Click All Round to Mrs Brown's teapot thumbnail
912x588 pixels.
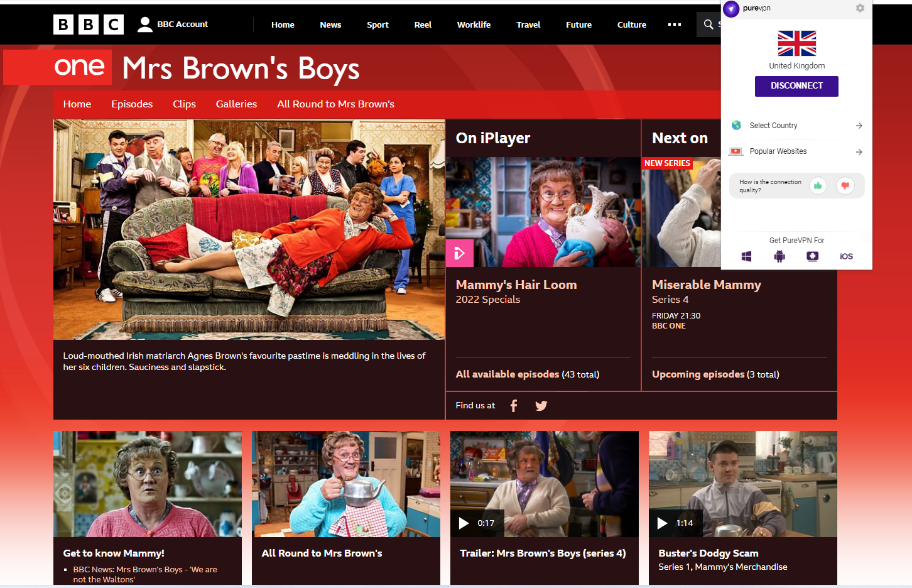click(346, 484)
